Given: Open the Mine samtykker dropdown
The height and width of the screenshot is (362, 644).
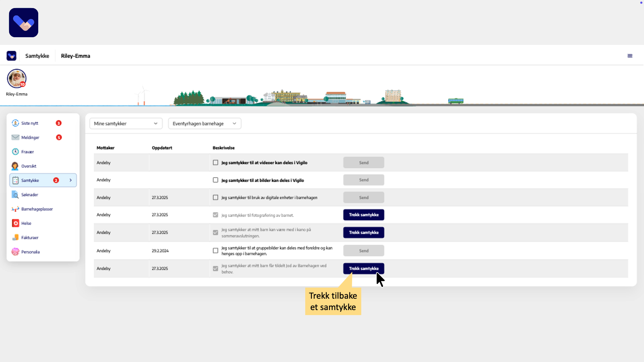Looking at the screenshot, I should point(126,123).
